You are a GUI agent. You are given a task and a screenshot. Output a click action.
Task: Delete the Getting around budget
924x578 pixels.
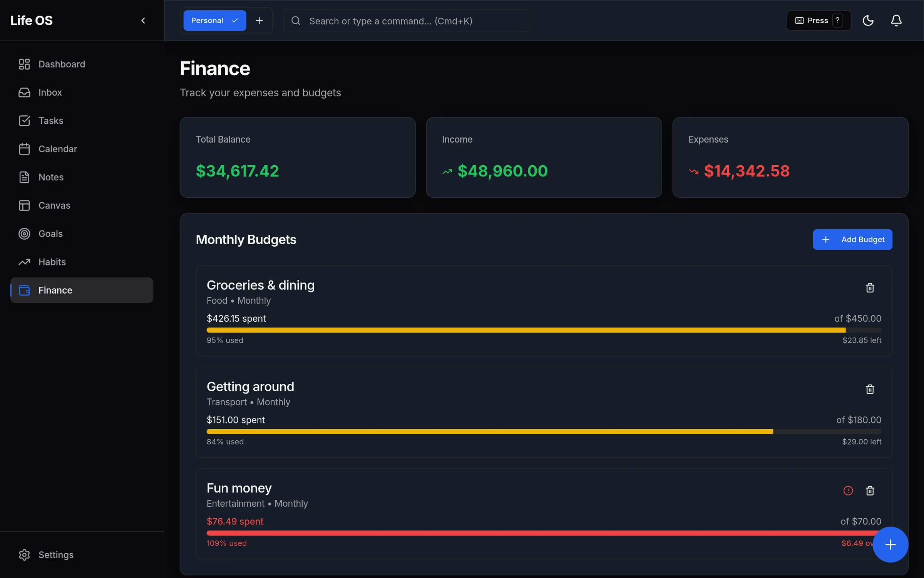(x=870, y=389)
